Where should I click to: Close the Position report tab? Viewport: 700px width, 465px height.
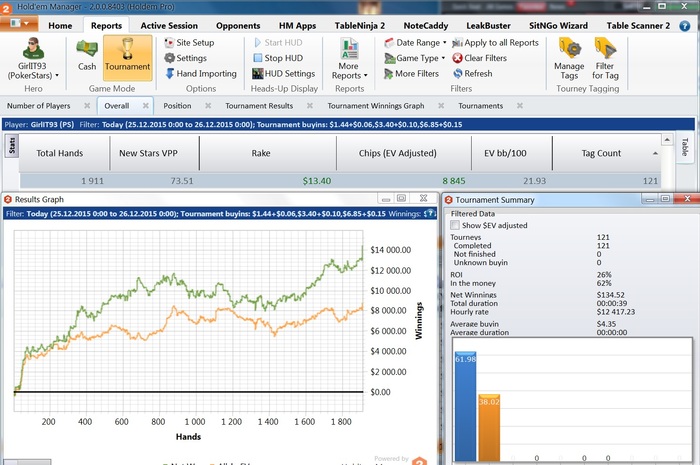(208, 106)
